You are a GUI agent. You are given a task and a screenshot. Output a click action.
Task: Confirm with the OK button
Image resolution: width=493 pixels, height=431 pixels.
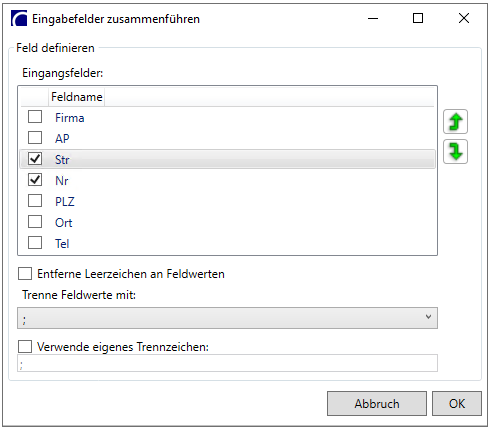[457, 404]
